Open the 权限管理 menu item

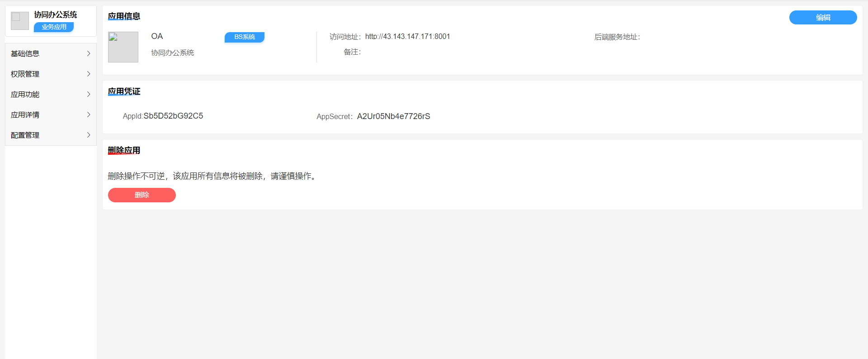click(51, 74)
